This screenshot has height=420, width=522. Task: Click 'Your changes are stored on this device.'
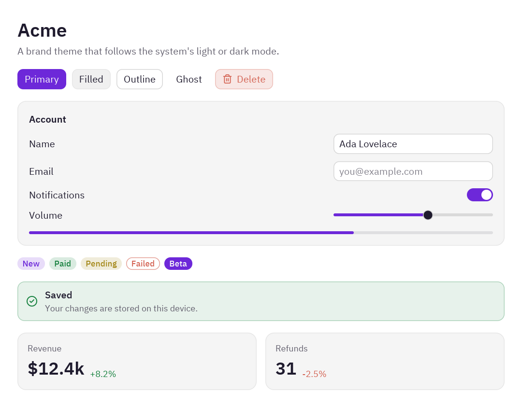[x=121, y=308]
